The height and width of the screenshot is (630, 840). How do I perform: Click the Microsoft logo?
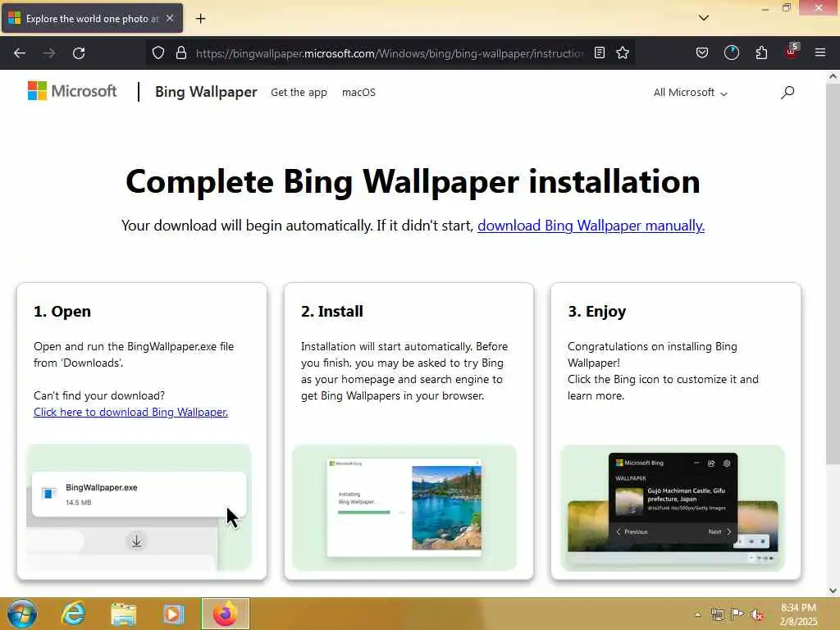[72, 91]
